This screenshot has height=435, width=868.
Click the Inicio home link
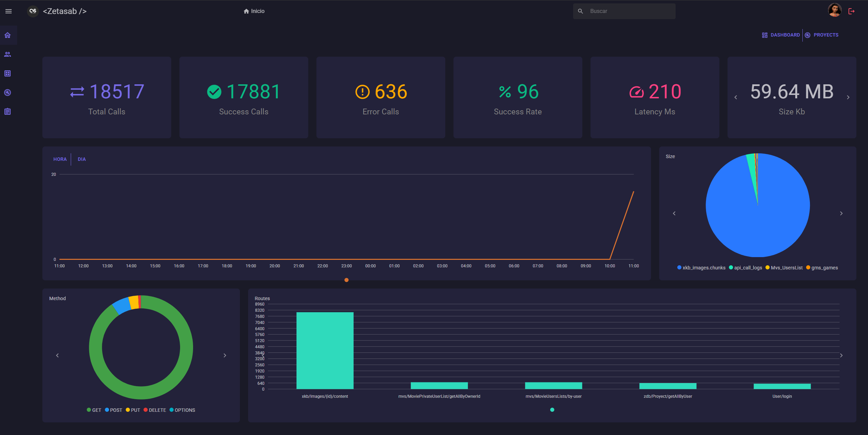tap(254, 11)
